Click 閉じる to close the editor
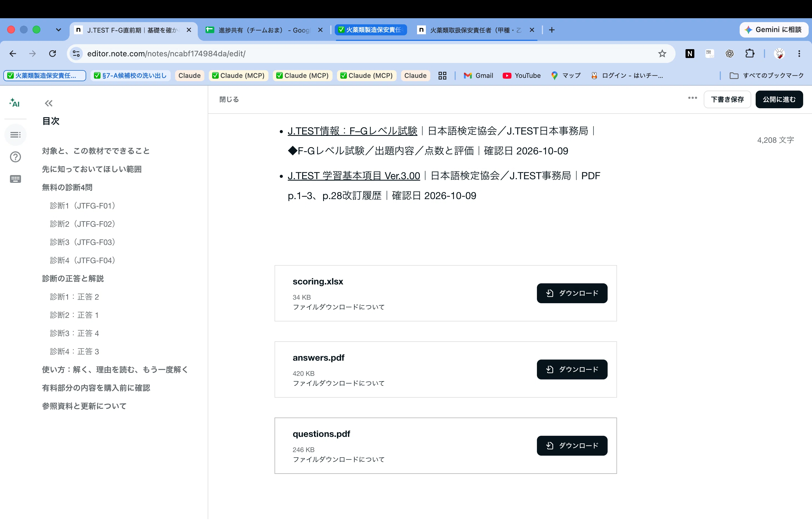 click(229, 99)
